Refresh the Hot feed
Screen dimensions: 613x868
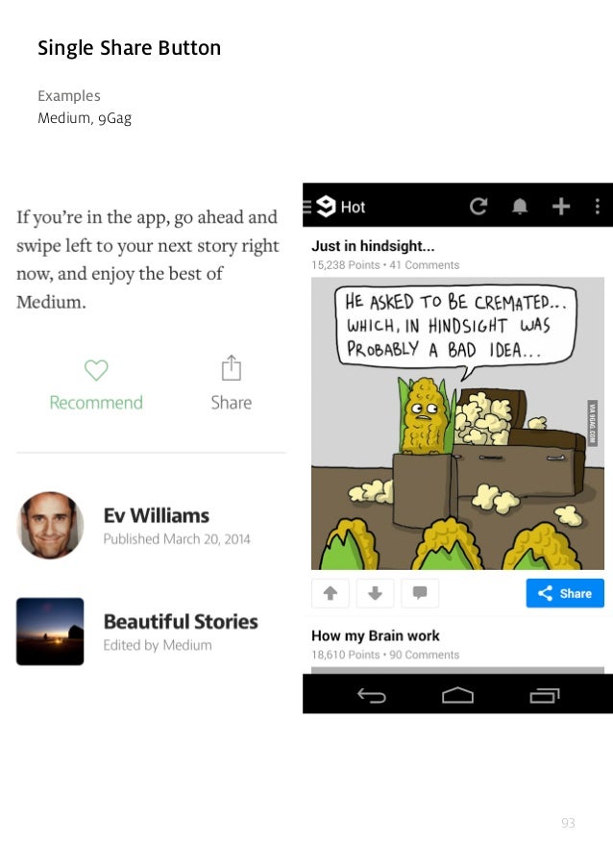coord(478,207)
